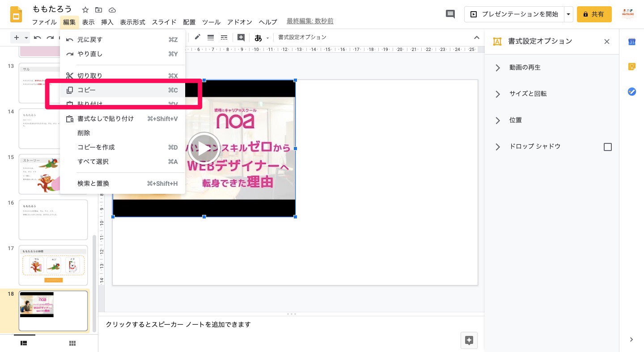This screenshot has width=644, height=352.
Task: Toggle the あ input tools icon
Action: click(258, 38)
